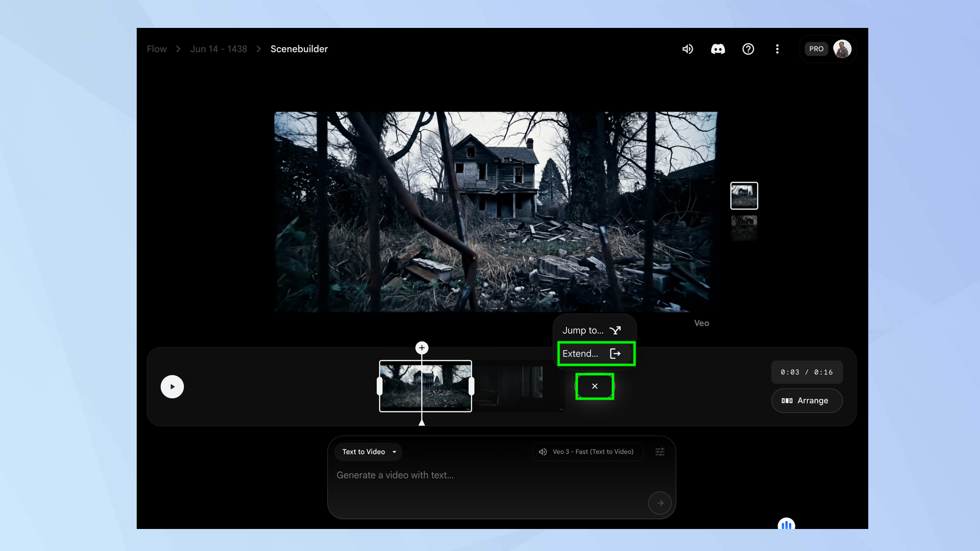Click the right trim handle of selected clip
This screenshot has height=551, width=980.
point(471,386)
